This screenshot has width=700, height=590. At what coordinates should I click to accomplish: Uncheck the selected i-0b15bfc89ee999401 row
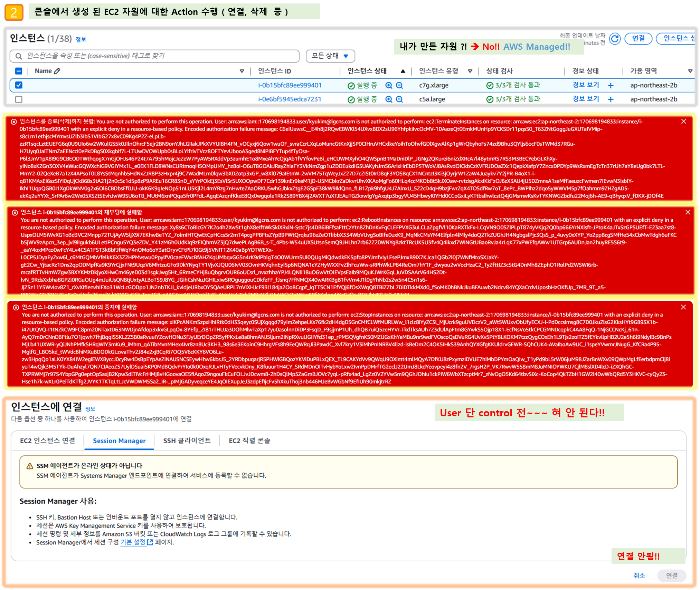(x=19, y=85)
